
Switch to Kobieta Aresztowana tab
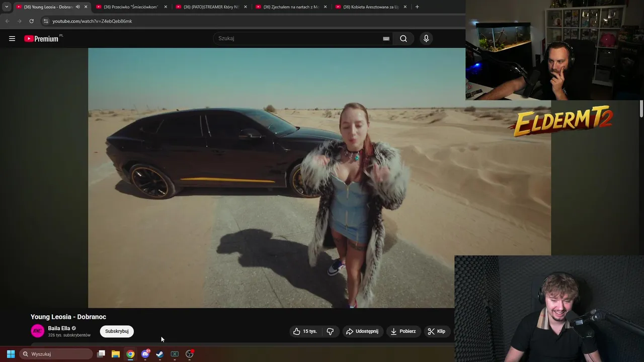coord(371,7)
